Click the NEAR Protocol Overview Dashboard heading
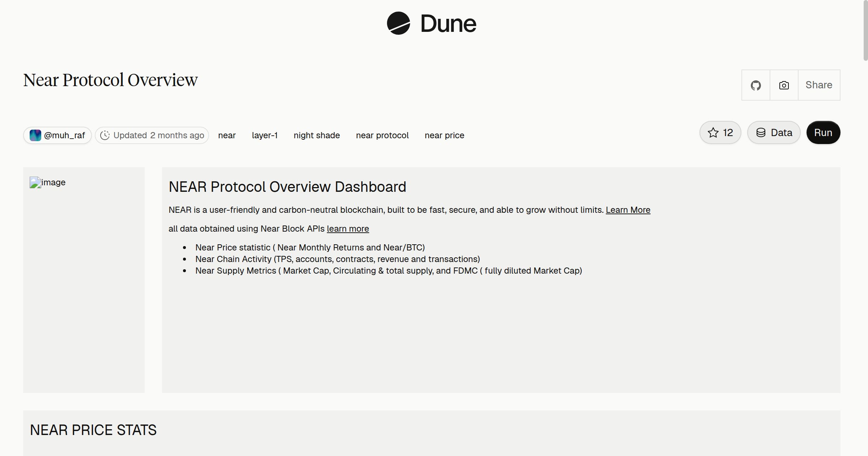 (287, 187)
